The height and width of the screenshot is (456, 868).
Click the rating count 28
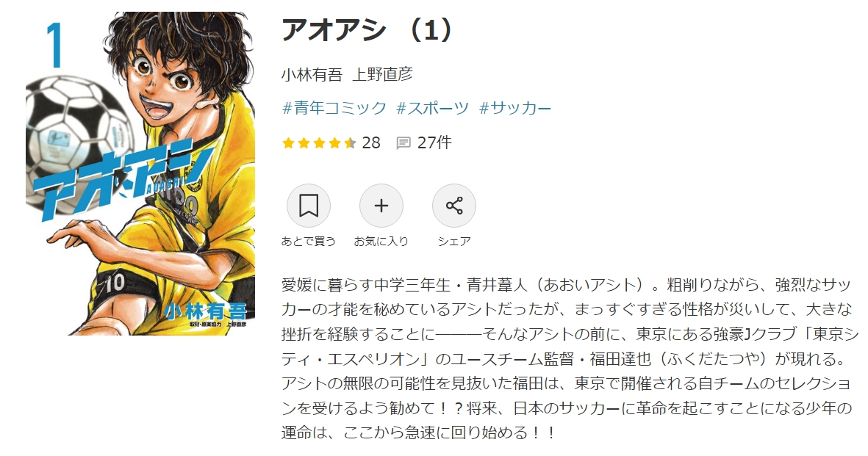371,142
